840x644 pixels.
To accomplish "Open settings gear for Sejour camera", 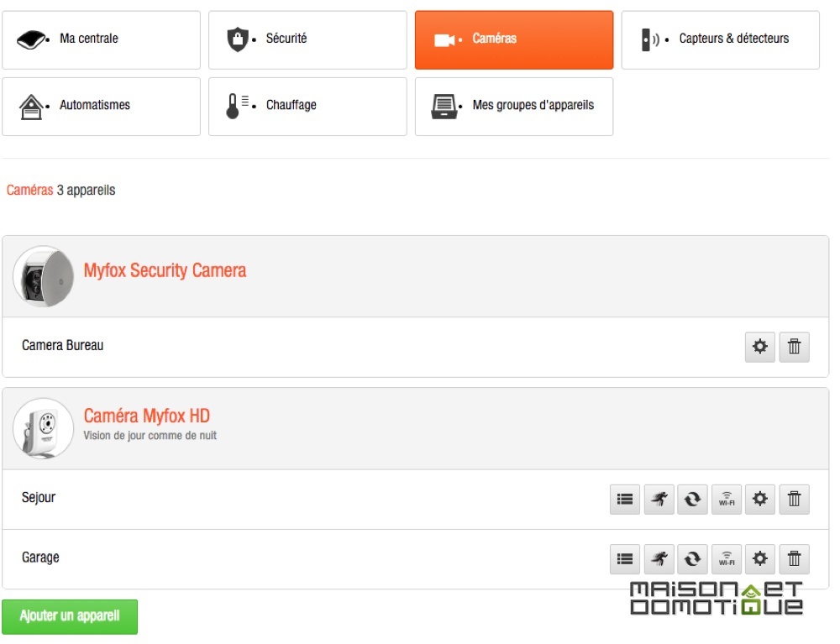I will [759, 500].
